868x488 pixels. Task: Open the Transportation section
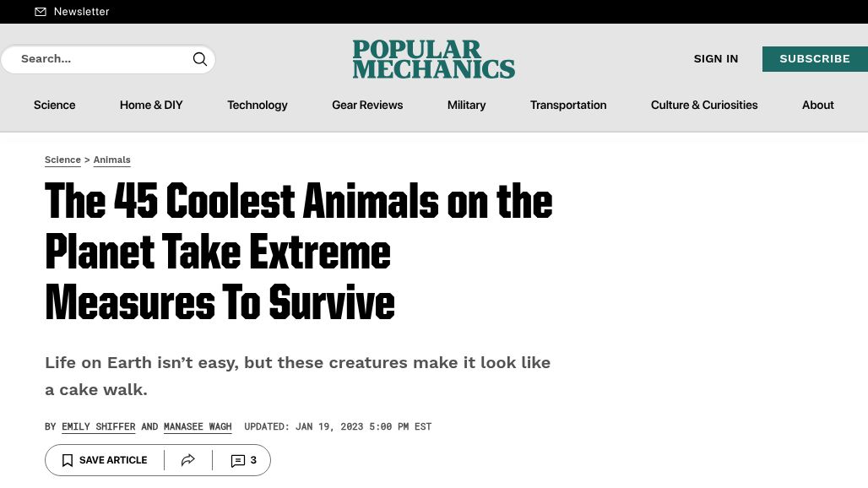coord(568,105)
